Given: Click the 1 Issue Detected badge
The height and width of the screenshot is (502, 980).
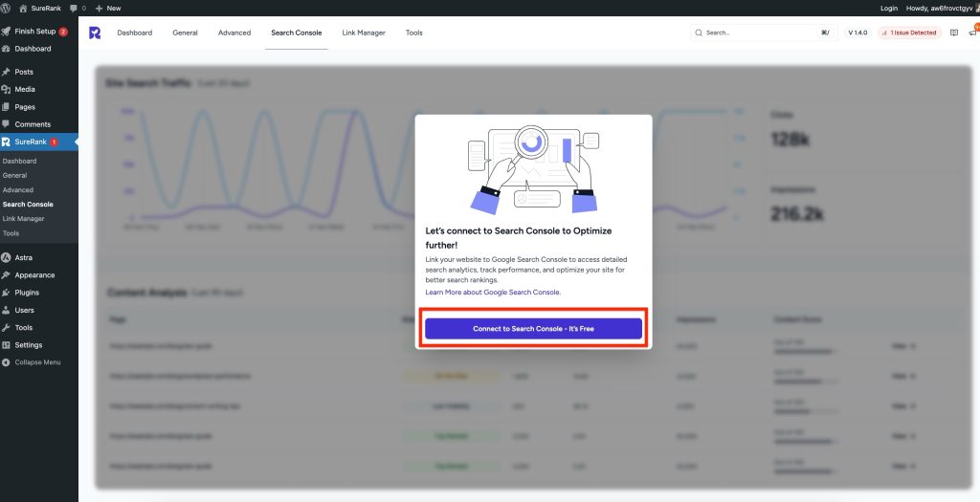Looking at the screenshot, I should pyautogui.click(x=909, y=33).
